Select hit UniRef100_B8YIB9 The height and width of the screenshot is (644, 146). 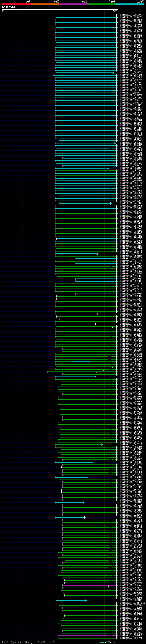(x=131, y=45)
